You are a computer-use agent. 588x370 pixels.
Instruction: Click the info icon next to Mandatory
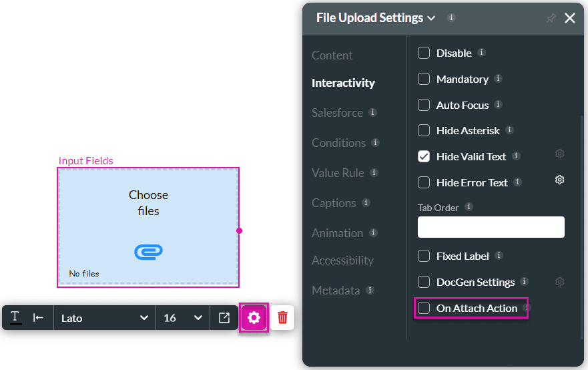pos(498,78)
